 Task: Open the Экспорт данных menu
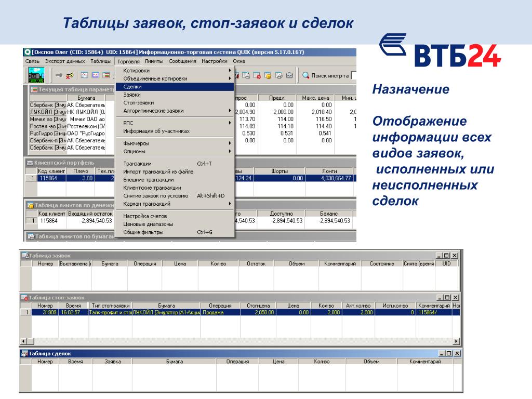tap(65, 61)
